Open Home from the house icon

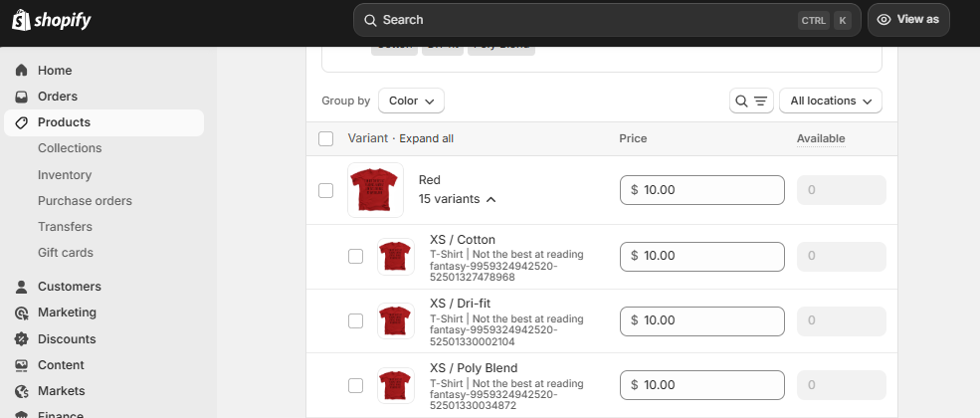coord(21,71)
